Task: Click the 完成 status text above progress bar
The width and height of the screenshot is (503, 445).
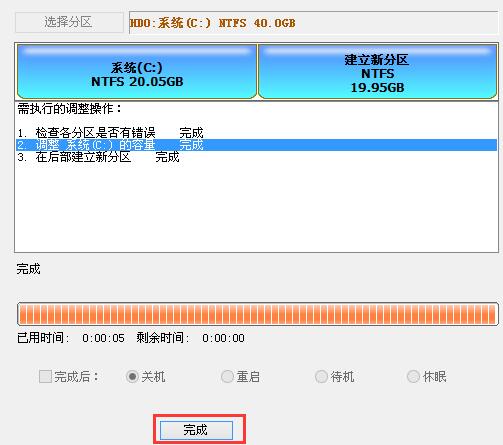Action: [28, 269]
